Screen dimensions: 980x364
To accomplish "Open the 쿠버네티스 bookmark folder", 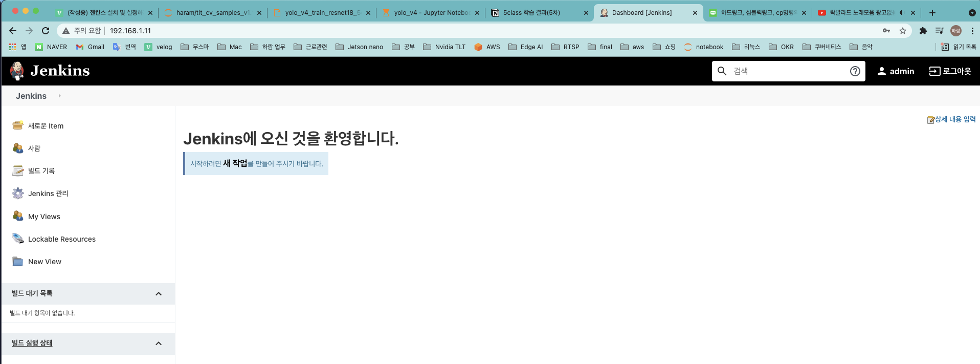I will tap(821, 47).
